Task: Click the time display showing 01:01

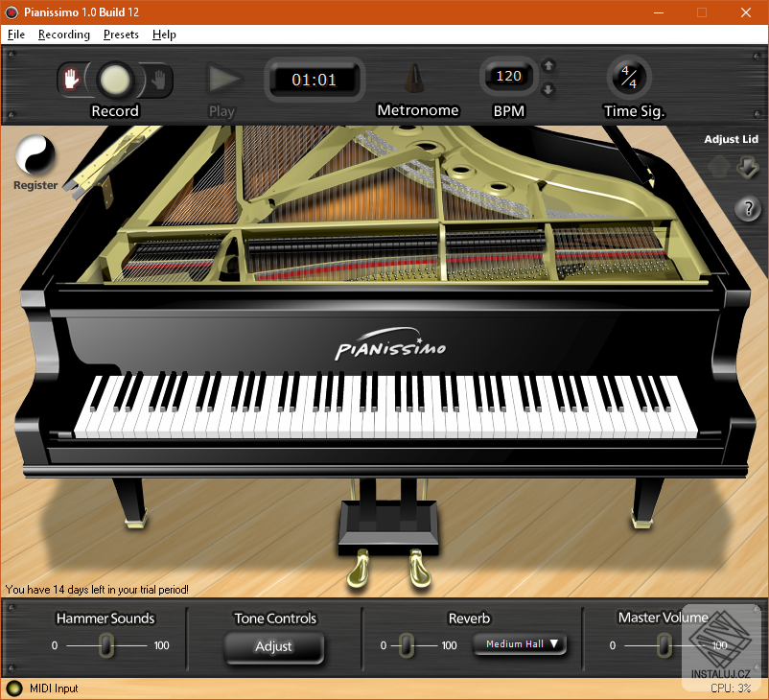Action: click(314, 80)
